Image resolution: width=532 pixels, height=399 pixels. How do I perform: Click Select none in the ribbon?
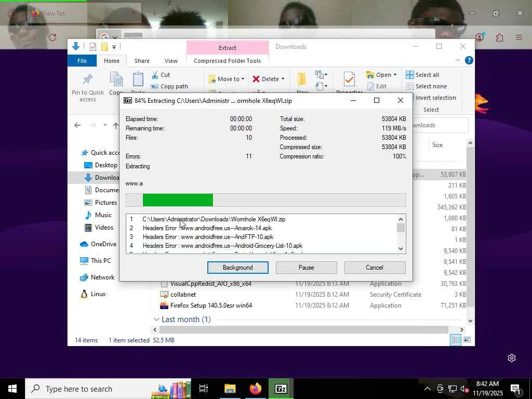(426, 86)
